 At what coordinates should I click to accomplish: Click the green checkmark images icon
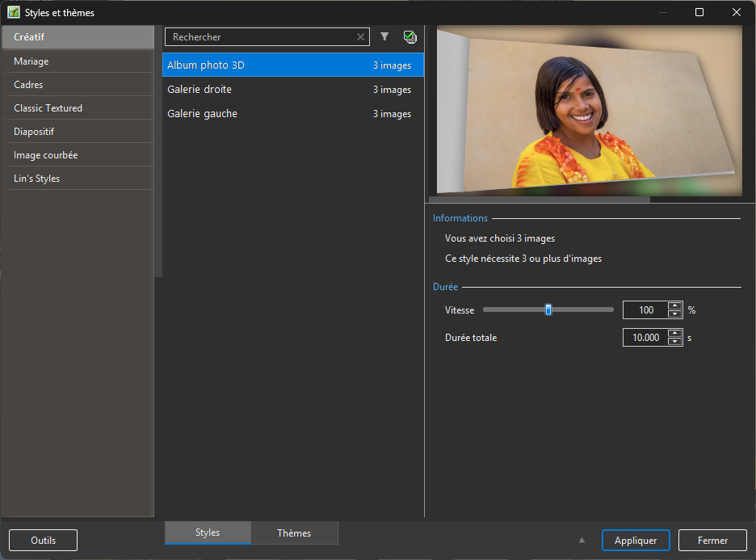pos(409,36)
